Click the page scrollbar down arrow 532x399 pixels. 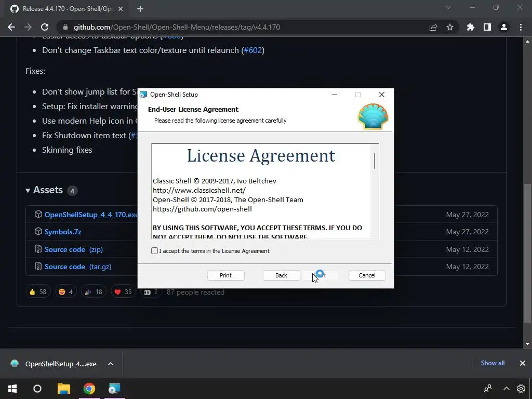(527, 344)
